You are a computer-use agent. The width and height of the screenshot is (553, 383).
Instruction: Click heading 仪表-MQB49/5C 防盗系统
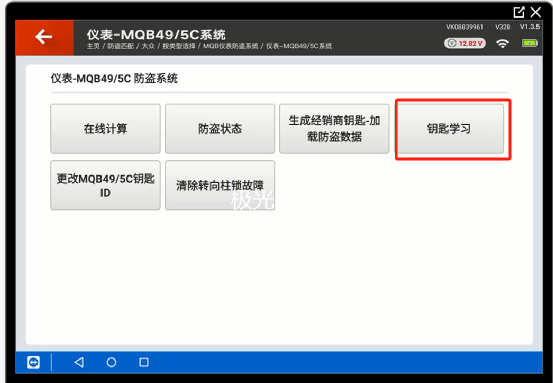tap(114, 78)
